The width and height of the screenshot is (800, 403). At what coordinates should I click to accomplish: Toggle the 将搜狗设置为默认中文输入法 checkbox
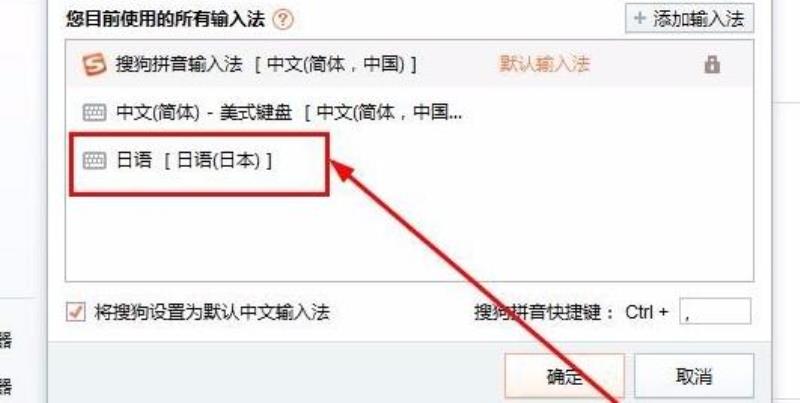(76, 312)
